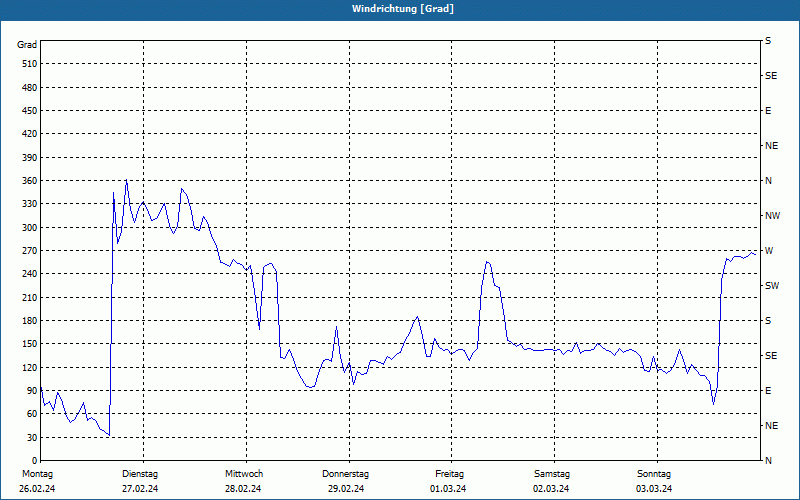Click the 'NE' compass label near 45 level
The width and height of the screenshot is (800, 500).
pos(772,426)
